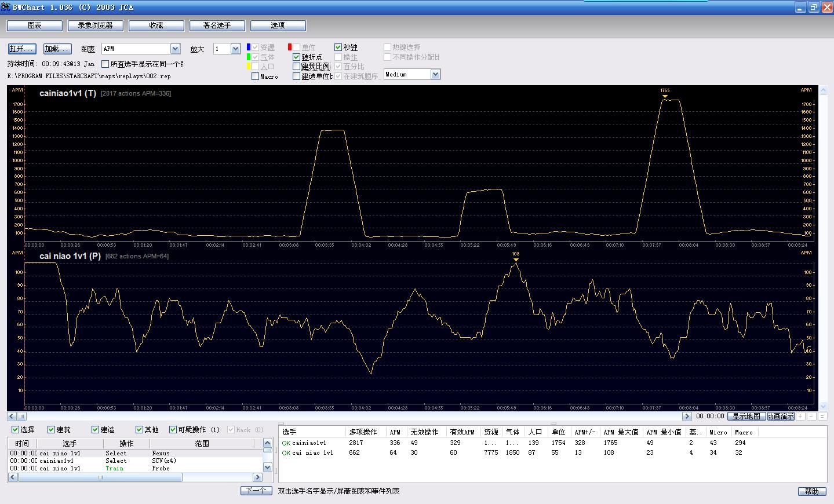Click the yellow 人口 color swatch
This screenshot has width=834, height=504.
click(249, 67)
